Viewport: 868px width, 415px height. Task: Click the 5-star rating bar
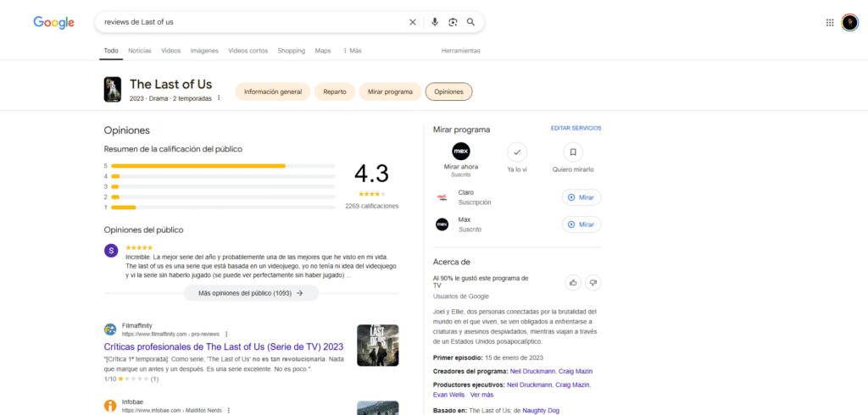click(198, 166)
